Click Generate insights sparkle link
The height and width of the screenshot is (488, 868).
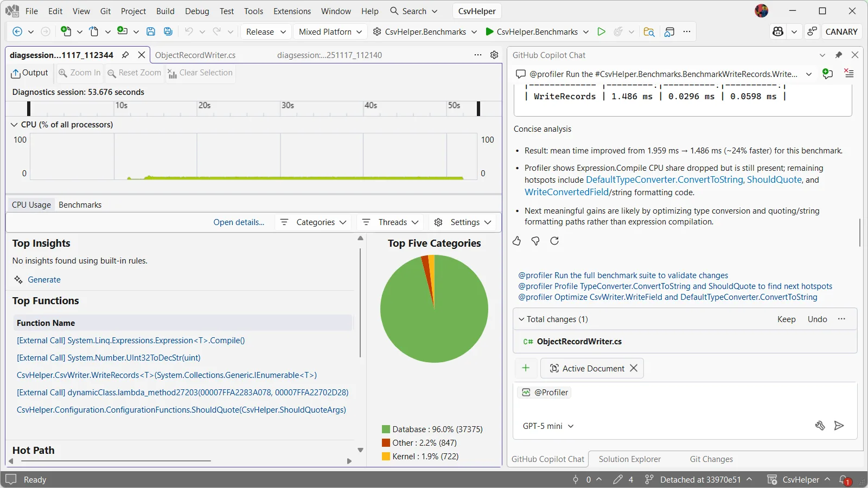44,280
